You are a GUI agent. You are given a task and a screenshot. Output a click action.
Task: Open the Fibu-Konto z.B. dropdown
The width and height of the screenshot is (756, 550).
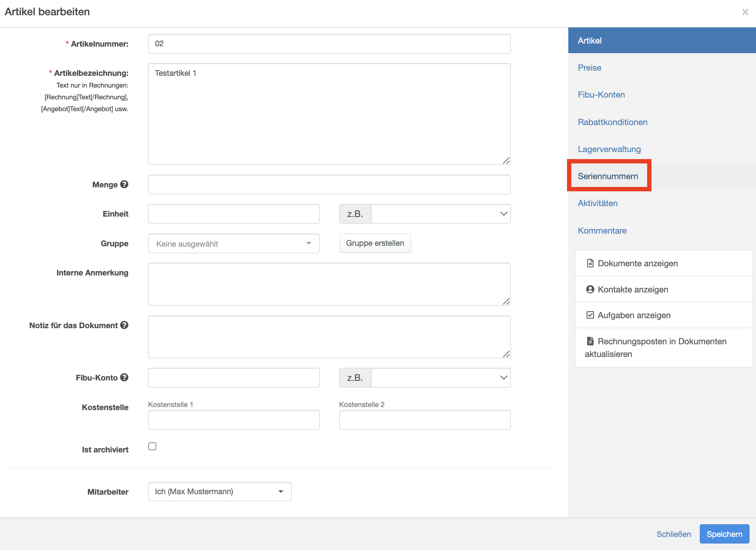(441, 378)
